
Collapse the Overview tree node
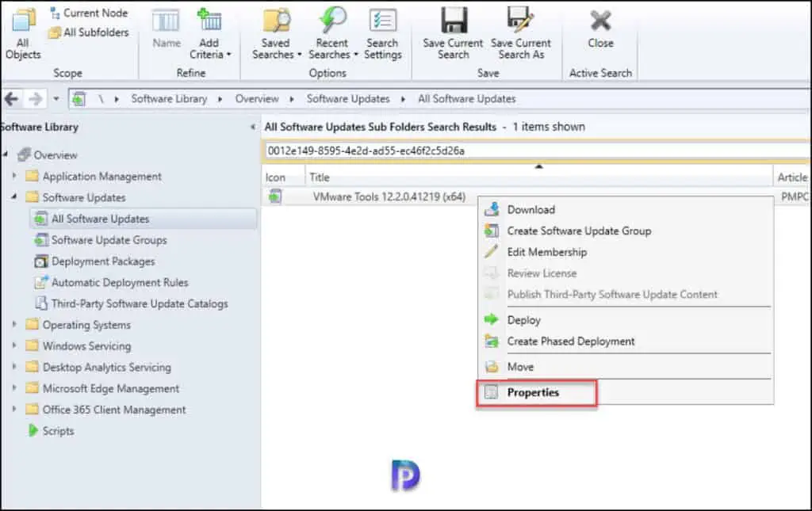(x=6, y=154)
